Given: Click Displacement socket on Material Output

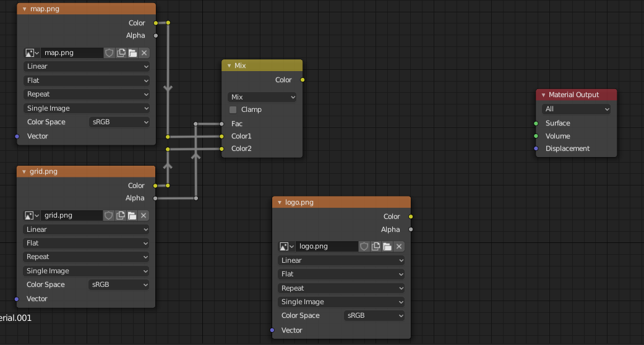Looking at the screenshot, I should point(536,148).
